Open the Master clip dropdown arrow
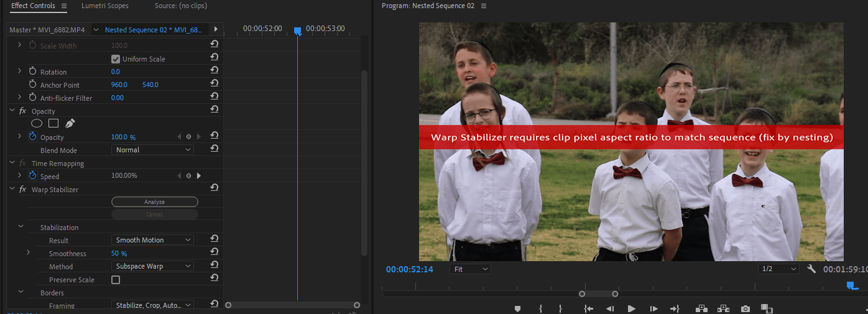Image resolution: width=868 pixels, height=314 pixels. tap(96, 29)
